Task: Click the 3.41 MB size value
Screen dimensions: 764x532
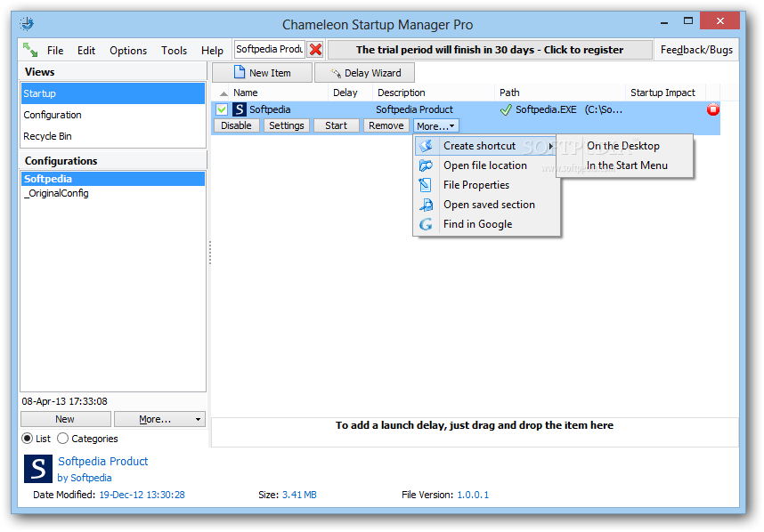Action: click(x=299, y=495)
